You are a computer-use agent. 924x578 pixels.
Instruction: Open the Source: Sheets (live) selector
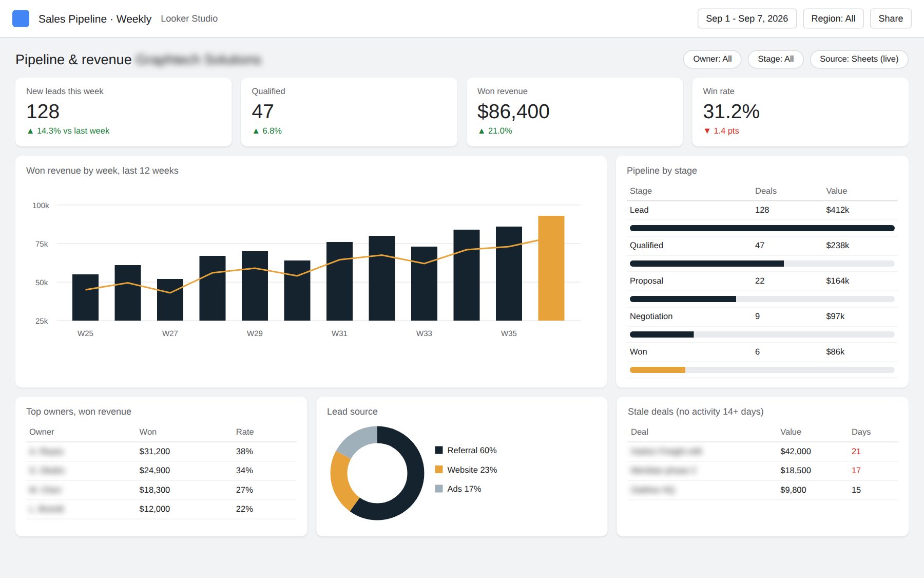click(859, 59)
